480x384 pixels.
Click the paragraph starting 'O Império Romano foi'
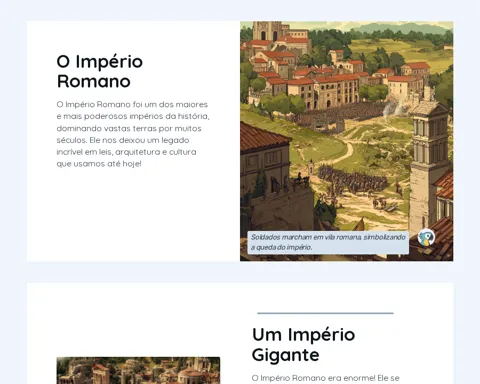(133, 134)
